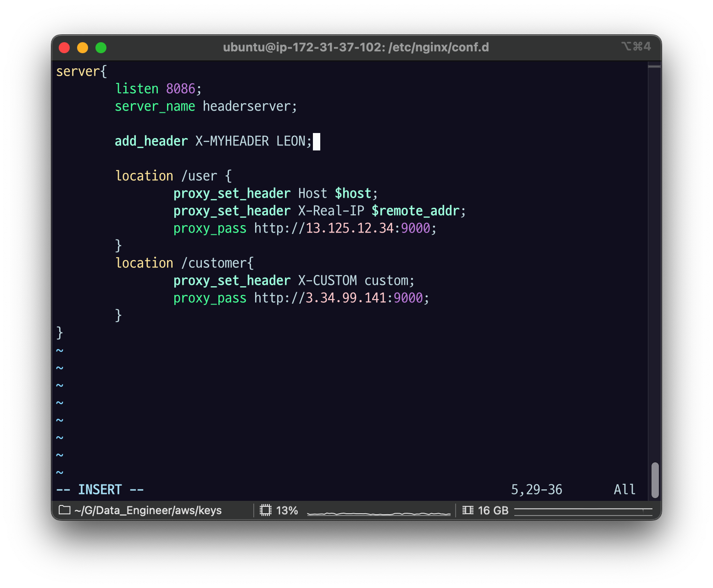Click the CPU chip icon in status bar

pyautogui.click(x=266, y=510)
